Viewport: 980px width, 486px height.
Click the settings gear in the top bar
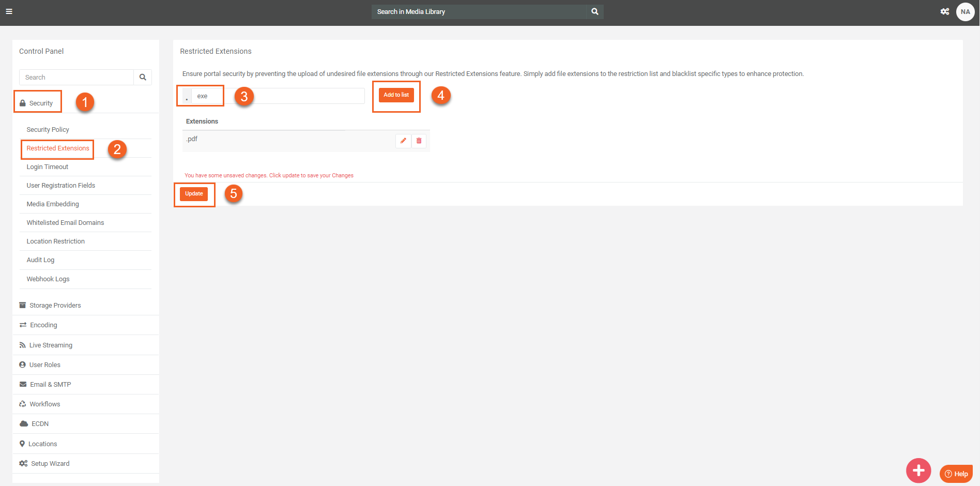tap(945, 11)
